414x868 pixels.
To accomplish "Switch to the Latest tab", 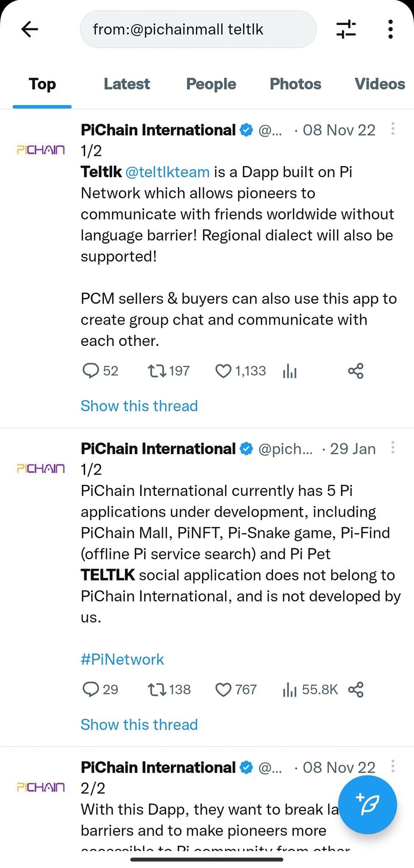I will (127, 84).
